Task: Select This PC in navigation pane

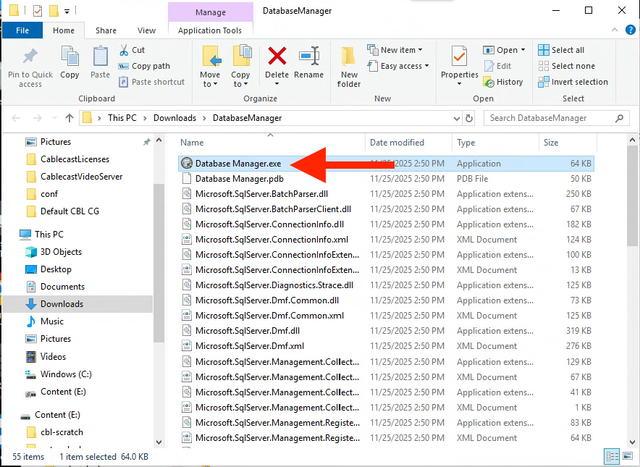Action: point(49,234)
